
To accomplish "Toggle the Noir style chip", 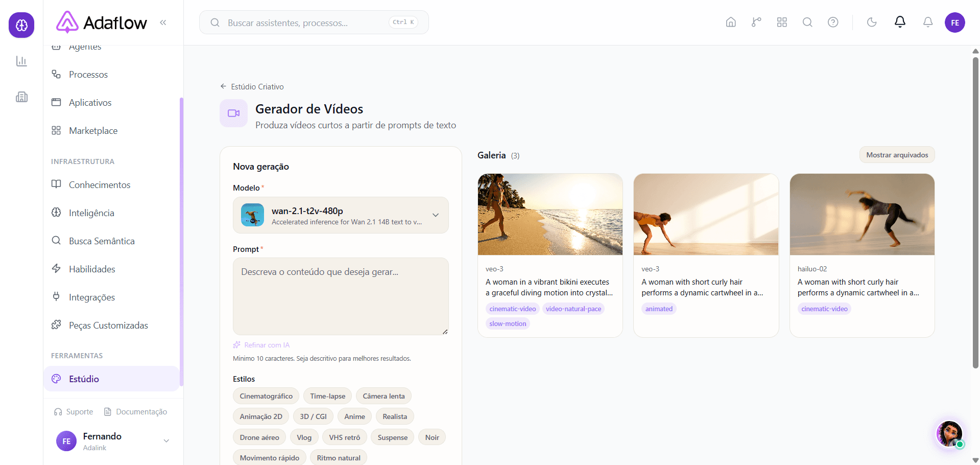I will point(432,437).
